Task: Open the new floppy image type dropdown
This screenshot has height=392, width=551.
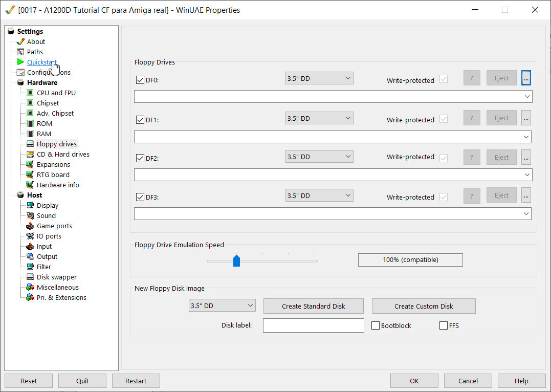Action: 222,306
